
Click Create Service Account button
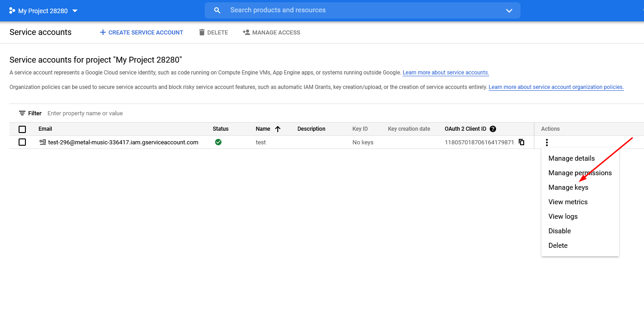tap(142, 33)
